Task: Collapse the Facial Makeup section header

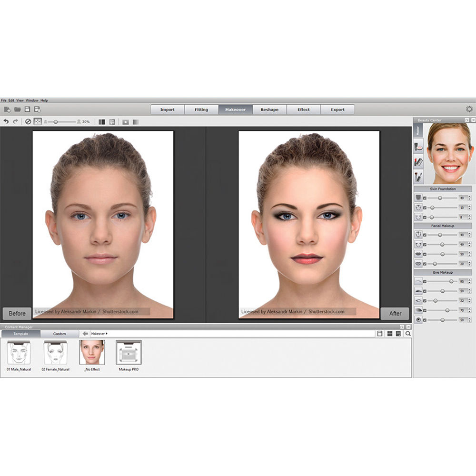Action: (442, 225)
